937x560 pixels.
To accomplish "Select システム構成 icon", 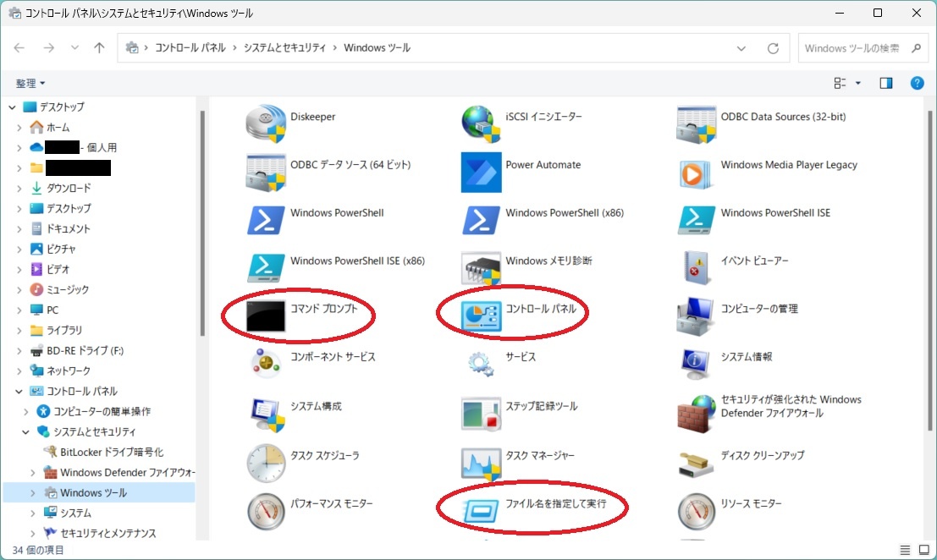I will [266, 415].
